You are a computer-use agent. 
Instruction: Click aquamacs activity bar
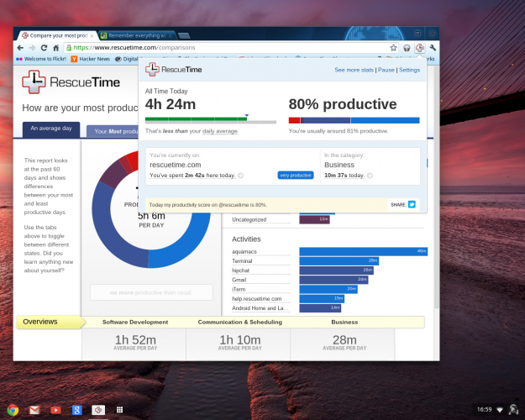[363, 251]
